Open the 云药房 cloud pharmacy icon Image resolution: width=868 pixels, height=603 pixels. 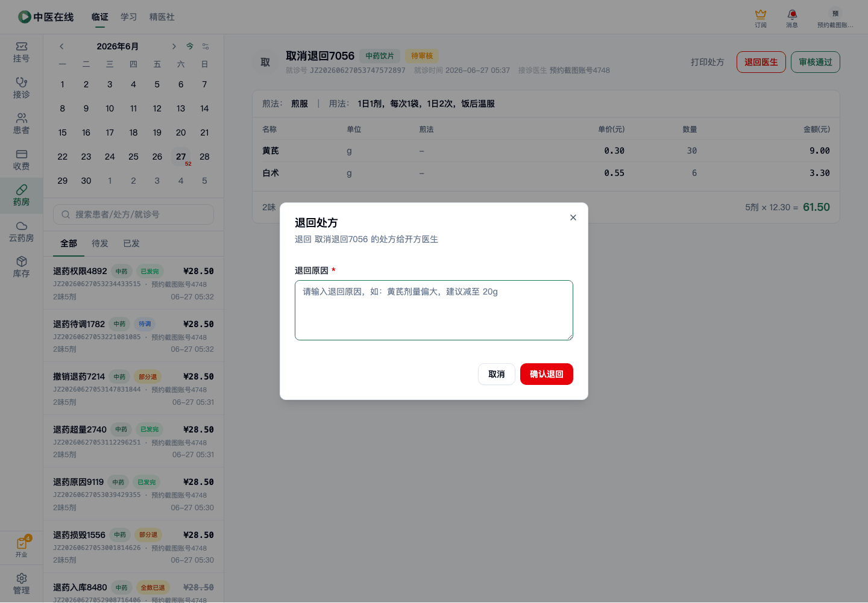tap(21, 231)
